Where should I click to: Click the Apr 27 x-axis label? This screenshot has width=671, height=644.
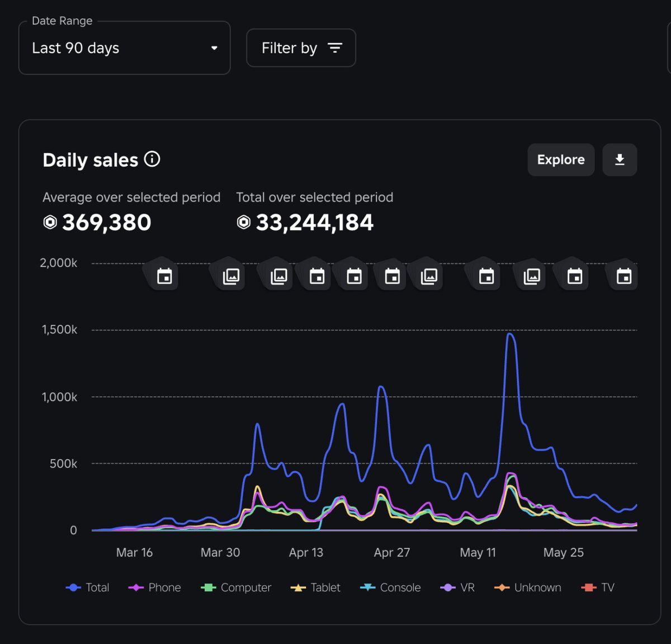click(392, 553)
